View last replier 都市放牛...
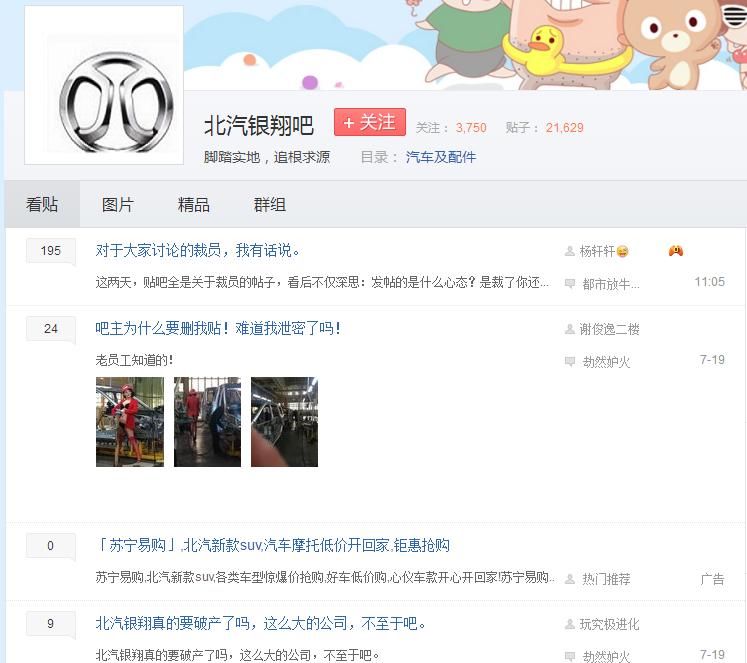The image size is (747, 663). 611,284
